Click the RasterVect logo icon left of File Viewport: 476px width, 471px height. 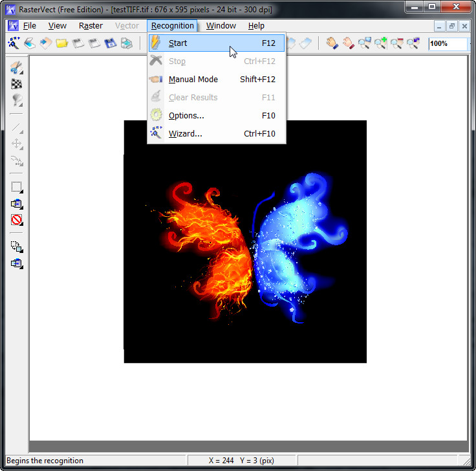click(x=13, y=25)
